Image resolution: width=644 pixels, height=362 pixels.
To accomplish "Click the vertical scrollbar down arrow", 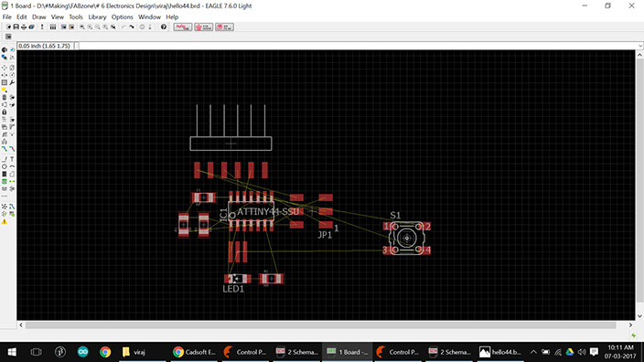I will (639, 316).
